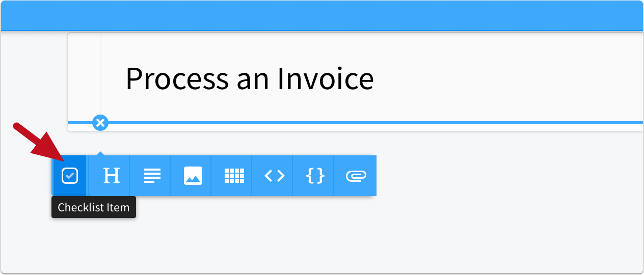Screen dimensions: 644x275
Task: Insert a table grid widget
Action: 233,176
